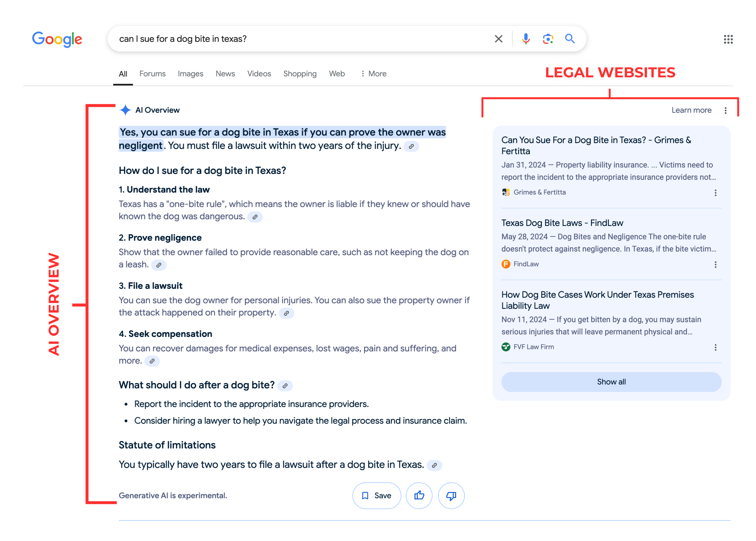Open source link icon beside 'What should I do after a dog bite?'
The height and width of the screenshot is (541, 756).
coord(285,386)
